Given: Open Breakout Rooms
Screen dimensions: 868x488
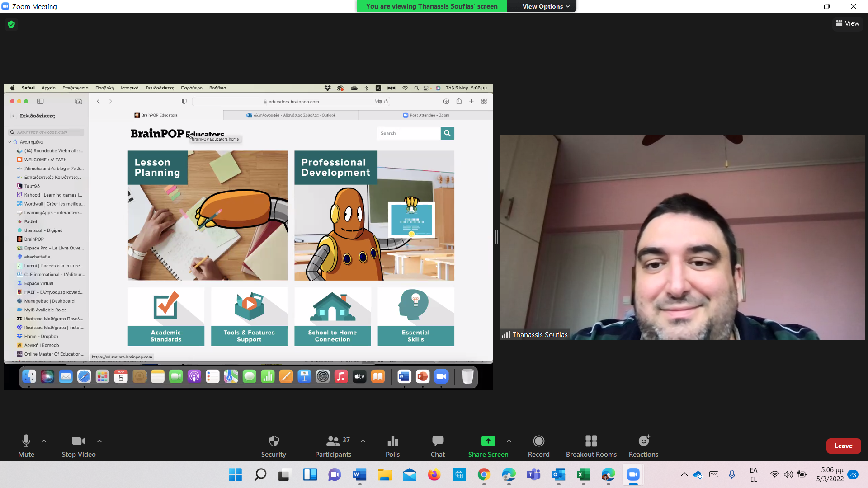Looking at the screenshot, I should pyautogui.click(x=591, y=446).
